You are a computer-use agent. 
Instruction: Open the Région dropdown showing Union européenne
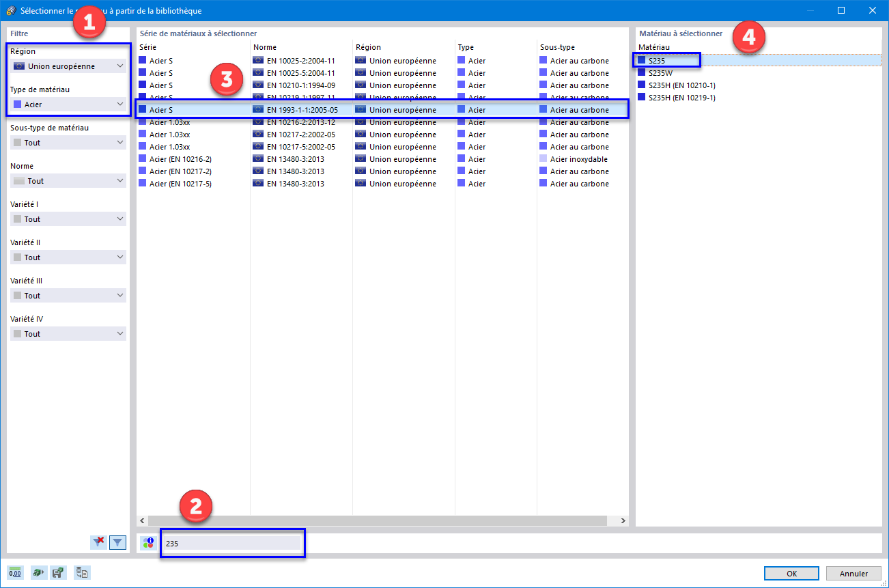(x=68, y=66)
